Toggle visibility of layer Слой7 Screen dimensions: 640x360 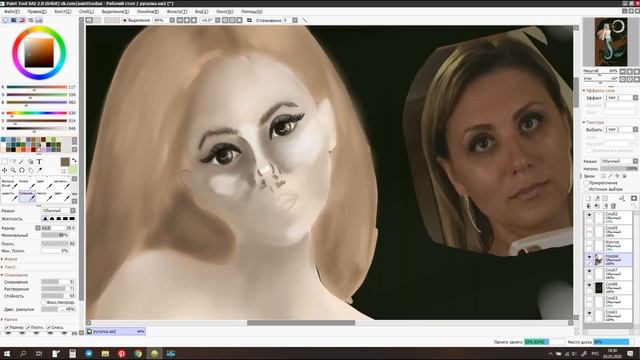coord(589,271)
